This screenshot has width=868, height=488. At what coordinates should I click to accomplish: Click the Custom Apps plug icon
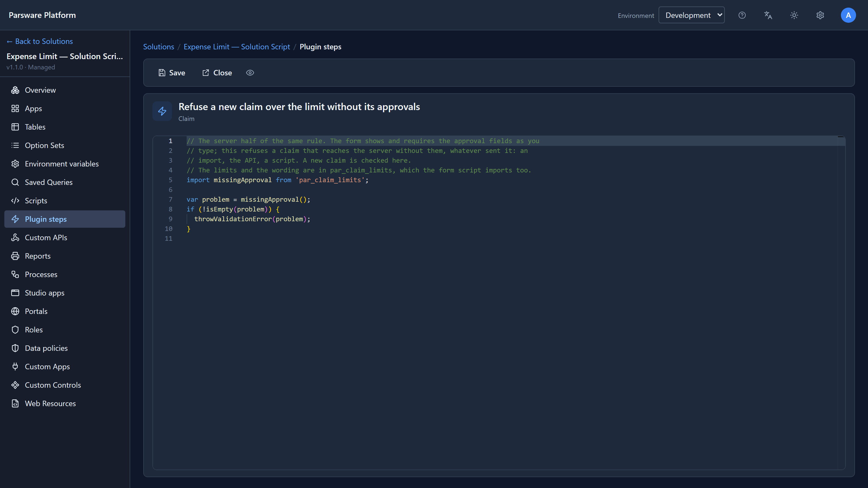[x=15, y=367]
